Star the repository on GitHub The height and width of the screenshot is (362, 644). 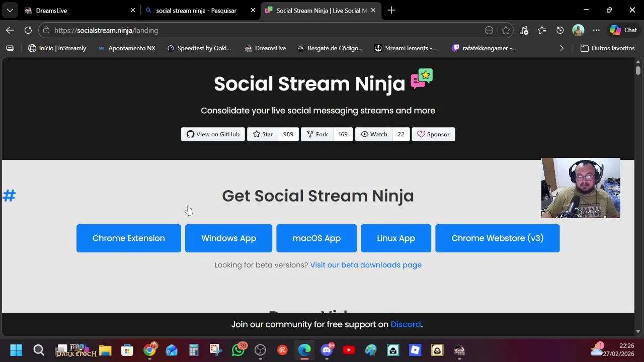[x=263, y=134]
